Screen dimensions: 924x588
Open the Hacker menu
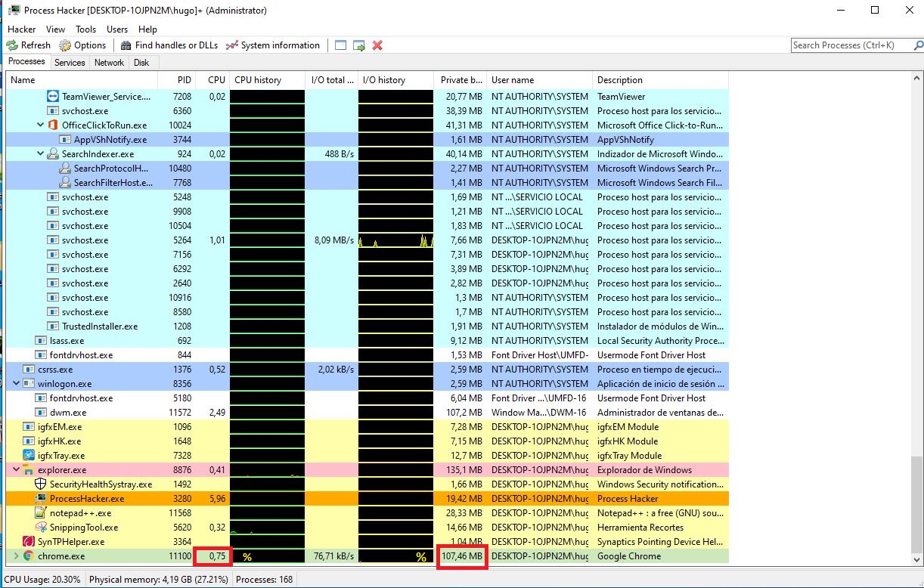22,29
